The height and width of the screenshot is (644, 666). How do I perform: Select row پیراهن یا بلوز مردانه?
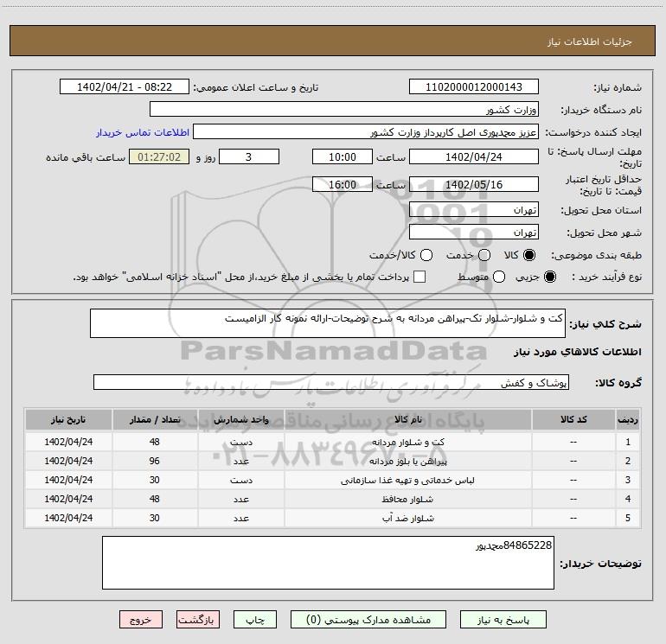(x=333, y=461)
